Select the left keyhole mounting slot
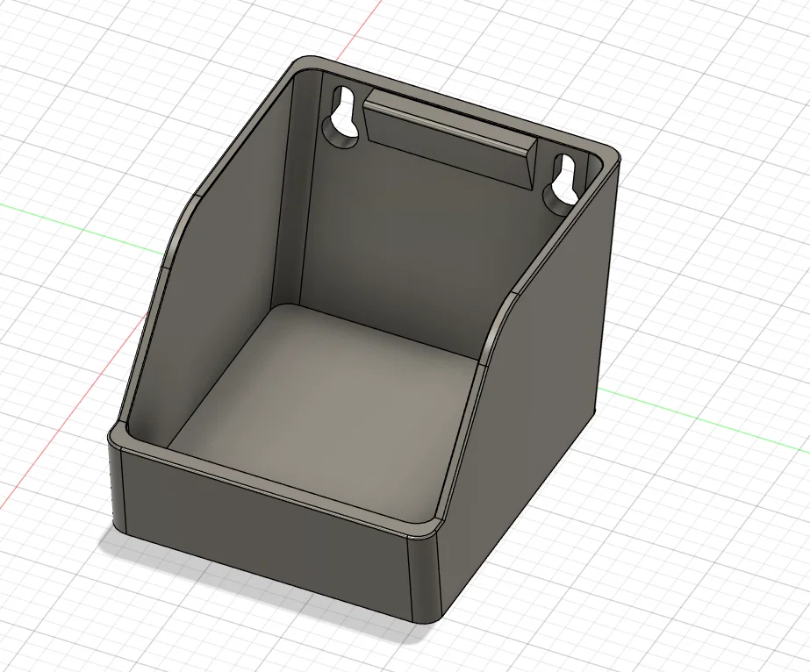Viewport: 810px width, 672px height. click(341, 118)
